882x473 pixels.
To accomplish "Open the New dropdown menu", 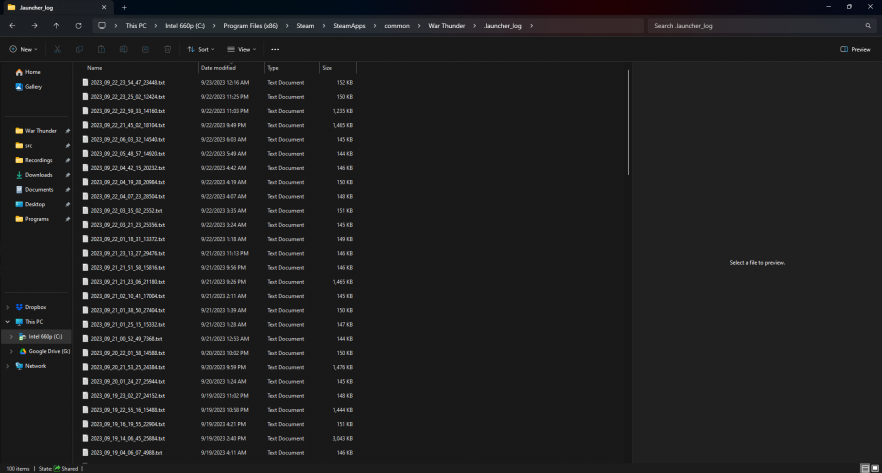I will (x=24, y=49).
